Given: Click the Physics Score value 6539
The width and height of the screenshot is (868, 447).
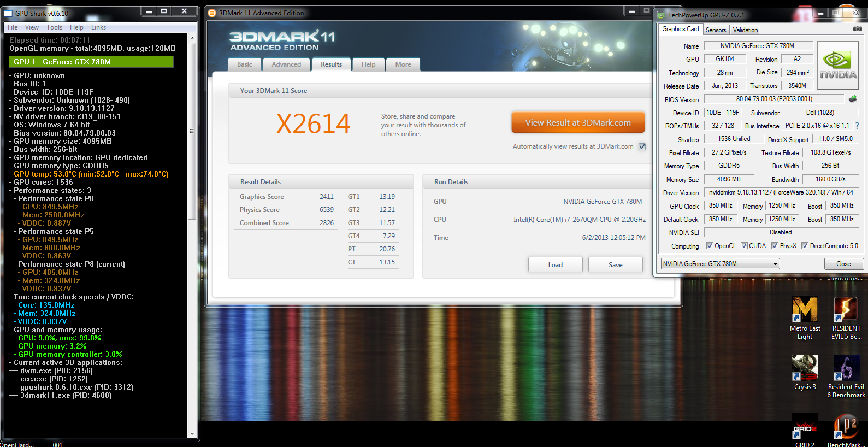Looking at the screenshot, I should pyautogui.click(x=327, y=210).
